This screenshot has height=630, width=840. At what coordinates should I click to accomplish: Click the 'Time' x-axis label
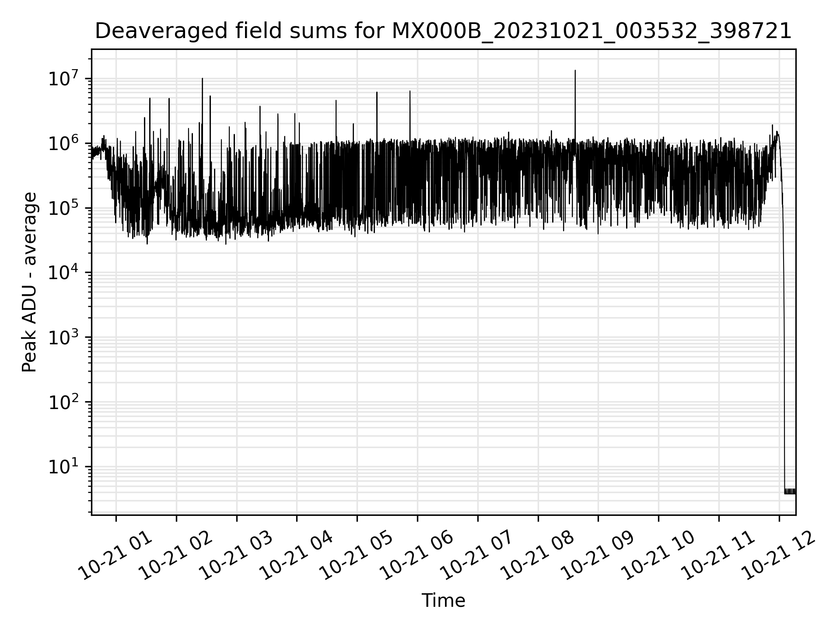[443, 601]
